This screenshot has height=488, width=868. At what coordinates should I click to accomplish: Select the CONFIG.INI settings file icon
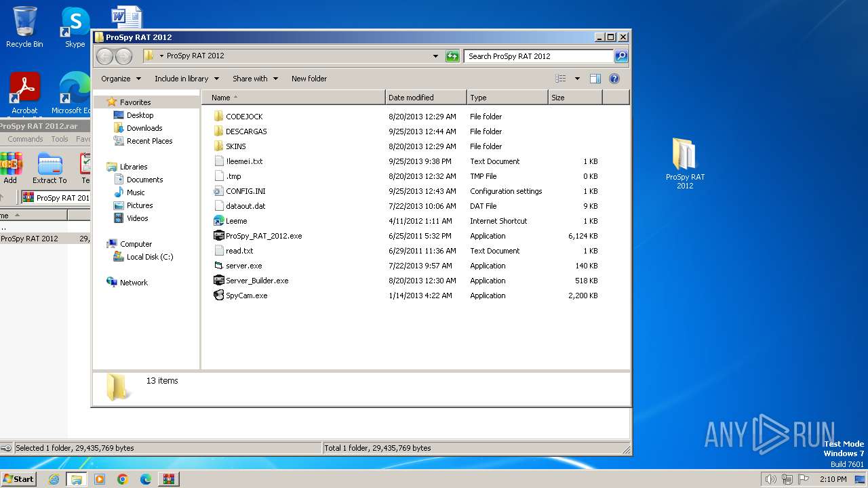(x=218, y=191)
